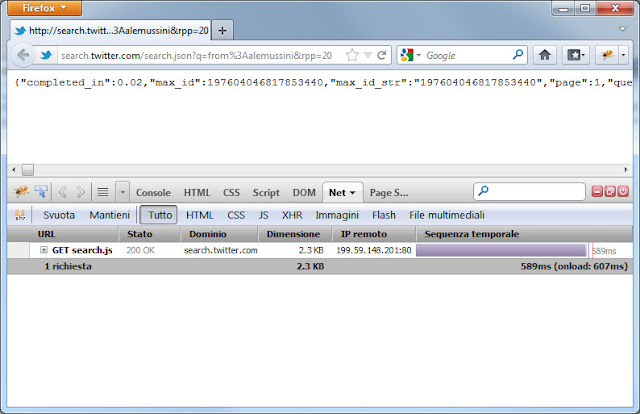
Task: Open a new tab with plus button
Action: pos(222,31)
